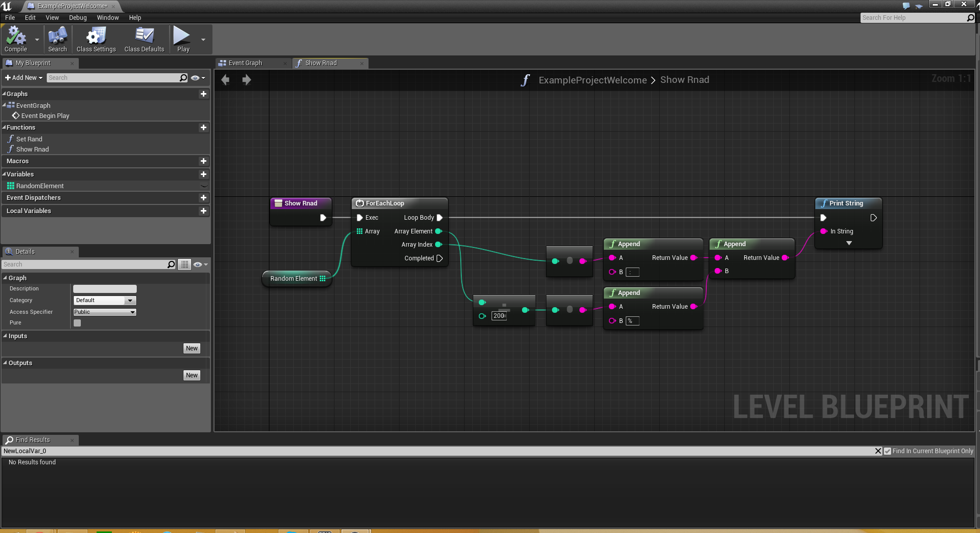Click the In String input pin

click(823, 231)
